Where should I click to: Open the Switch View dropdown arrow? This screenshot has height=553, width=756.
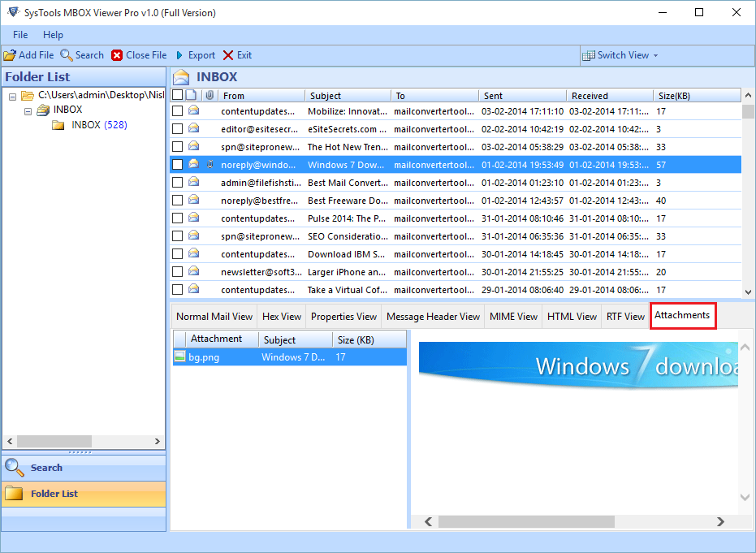click(656, 55)
